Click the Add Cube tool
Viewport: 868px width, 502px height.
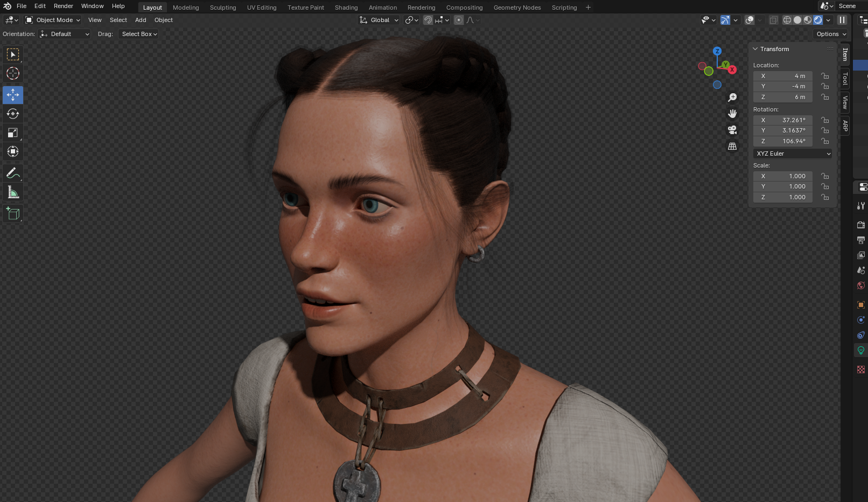(13, 214)
